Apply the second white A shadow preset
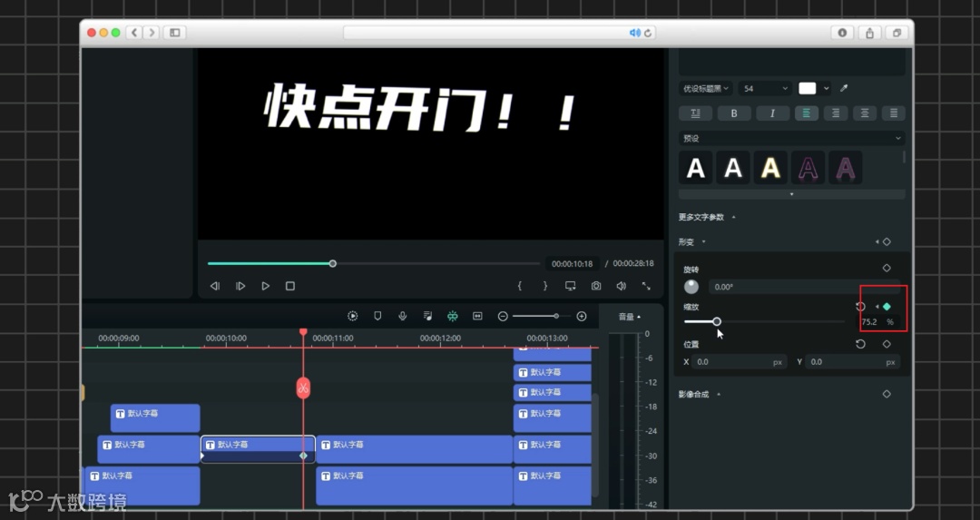Screen dimensions: 980x520 (x=733, y=168)
